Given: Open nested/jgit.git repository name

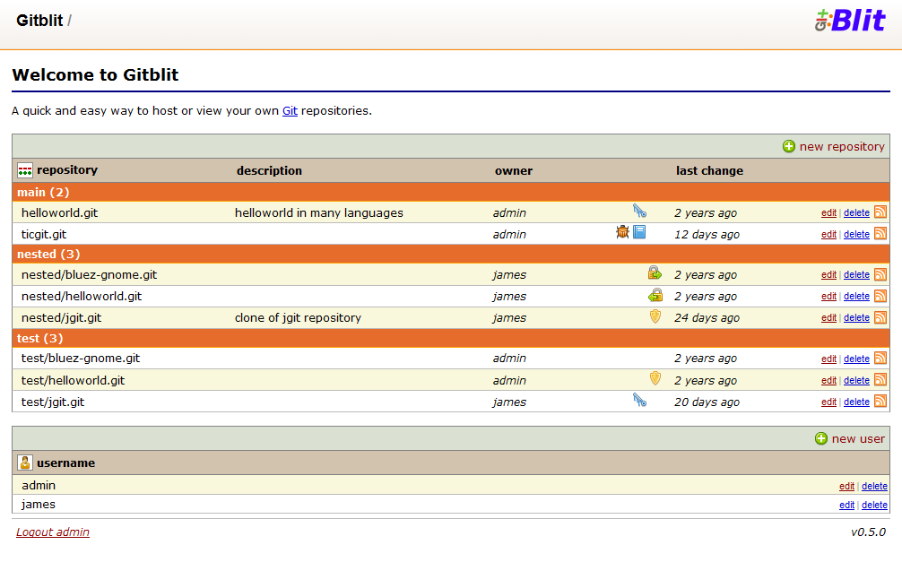Looking at the screenshot, I should click(x=62, y=317).
